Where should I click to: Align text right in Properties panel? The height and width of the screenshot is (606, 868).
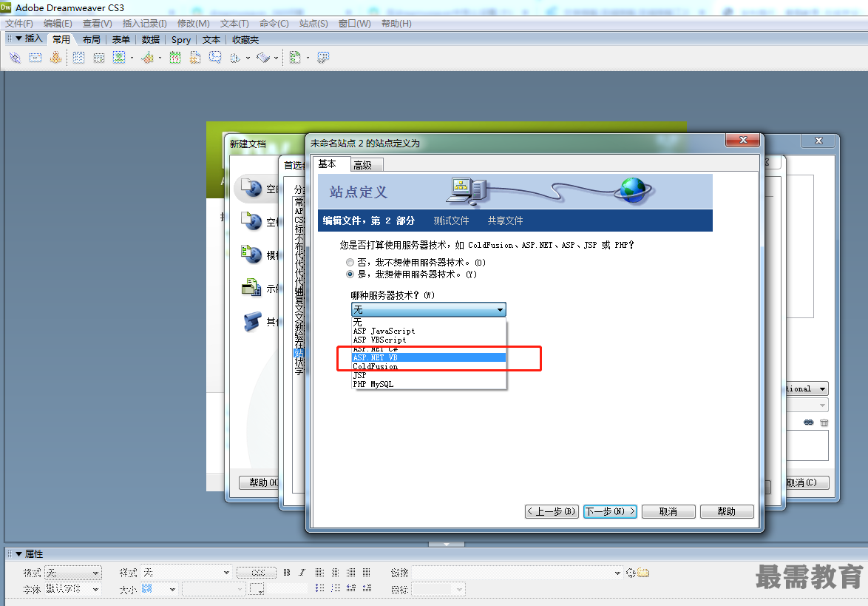click(350, 572)
